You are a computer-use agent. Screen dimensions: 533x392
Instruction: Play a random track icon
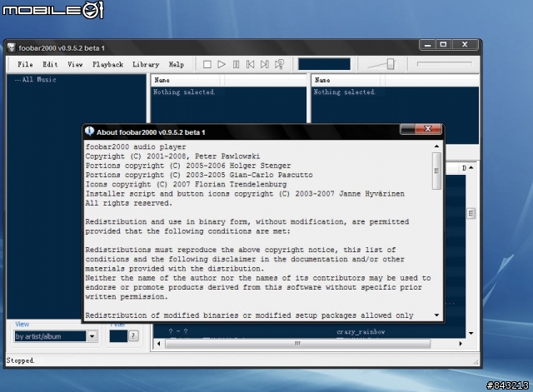pos(280,64)
